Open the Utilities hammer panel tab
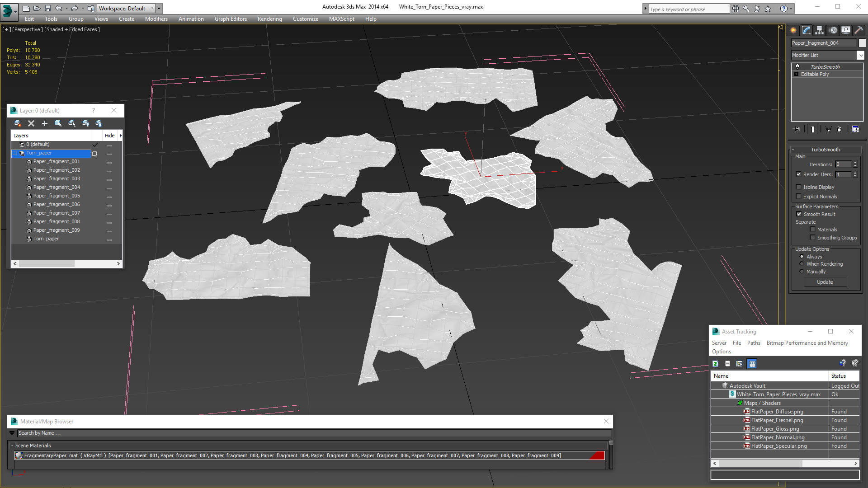 click(x=859, y=30)
